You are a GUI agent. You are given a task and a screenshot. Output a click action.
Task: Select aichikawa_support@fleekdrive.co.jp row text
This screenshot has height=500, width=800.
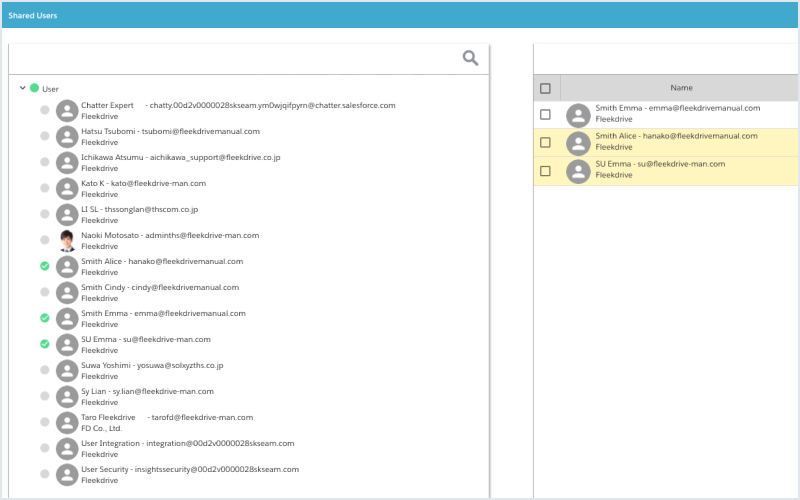click(215, 157)
